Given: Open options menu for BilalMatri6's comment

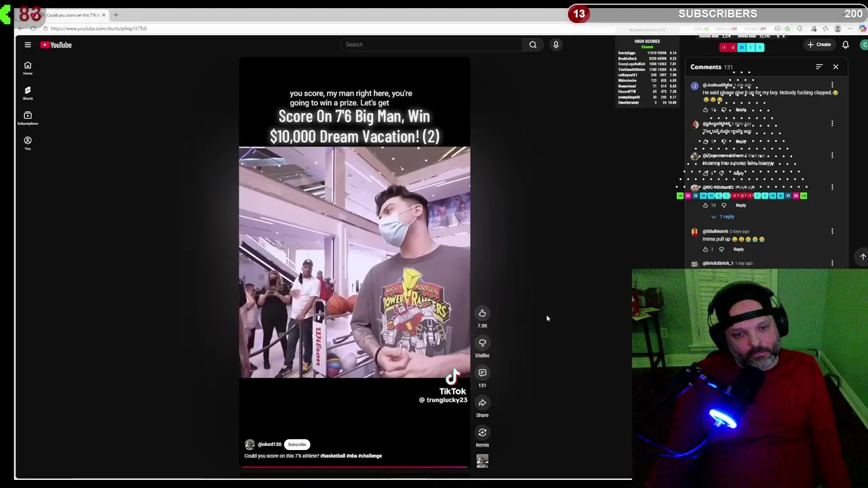Looking at the screenshot, I should coord(832,231).
